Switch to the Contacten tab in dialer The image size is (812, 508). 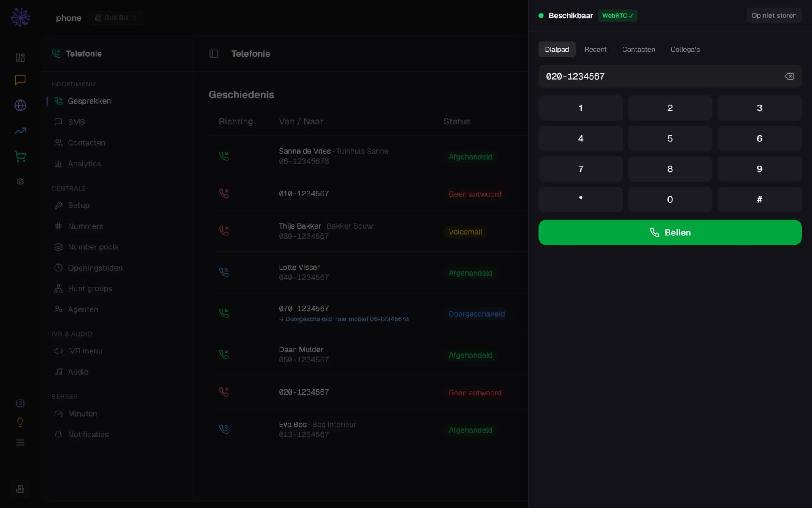coord(638,49)
